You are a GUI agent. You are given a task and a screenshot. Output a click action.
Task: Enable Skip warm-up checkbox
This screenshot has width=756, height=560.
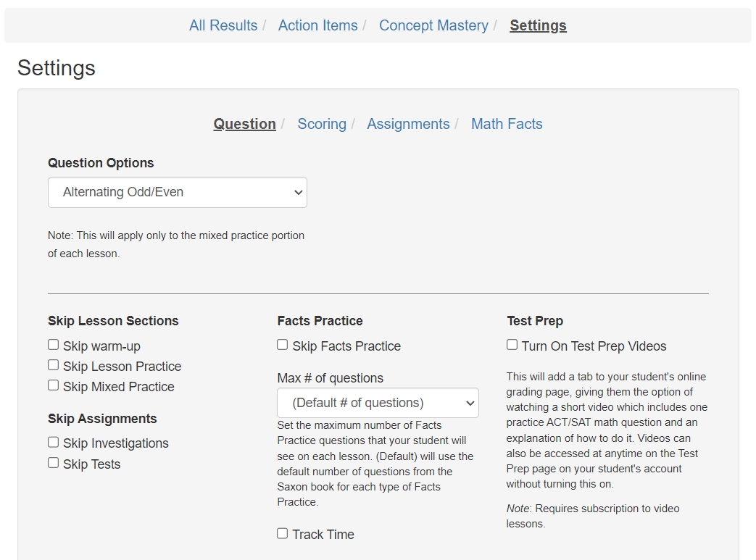pyautogui.click(x=53, y=345)
